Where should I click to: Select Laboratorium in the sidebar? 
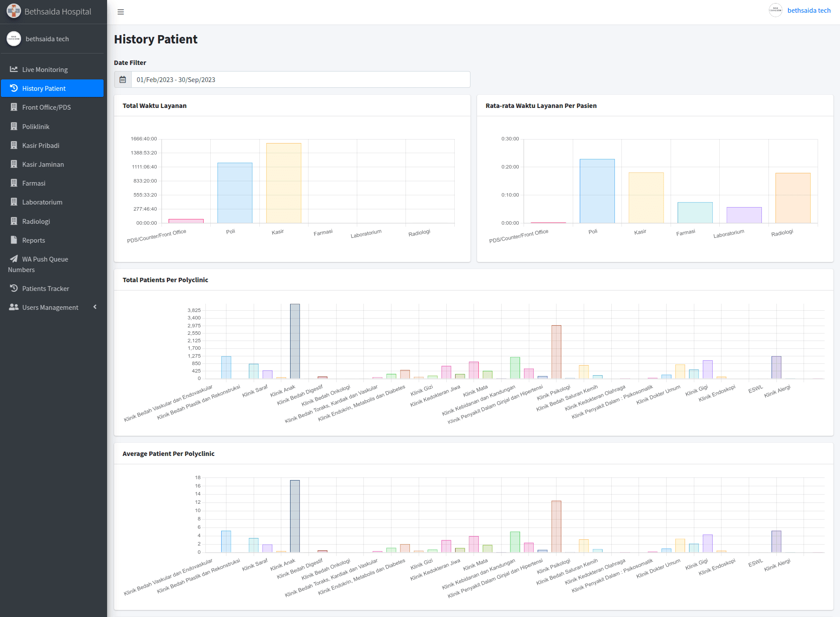coord(42,202)
